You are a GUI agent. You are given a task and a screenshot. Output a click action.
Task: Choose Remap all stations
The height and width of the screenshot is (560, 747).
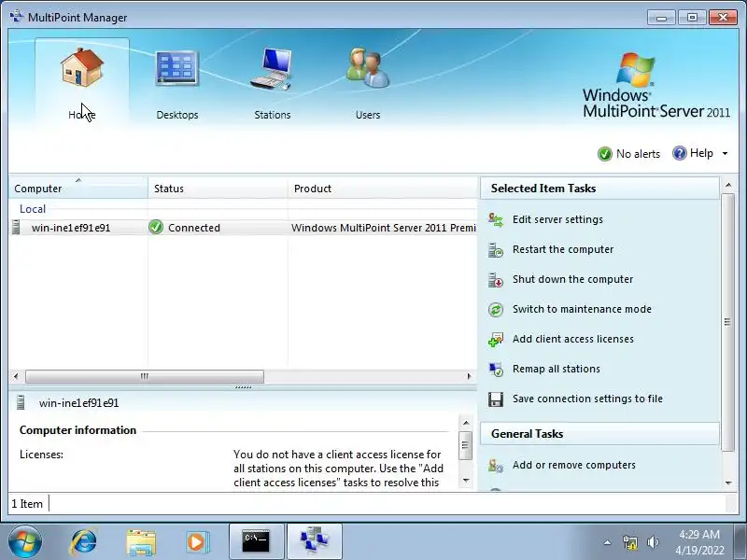tap(556, 369)
